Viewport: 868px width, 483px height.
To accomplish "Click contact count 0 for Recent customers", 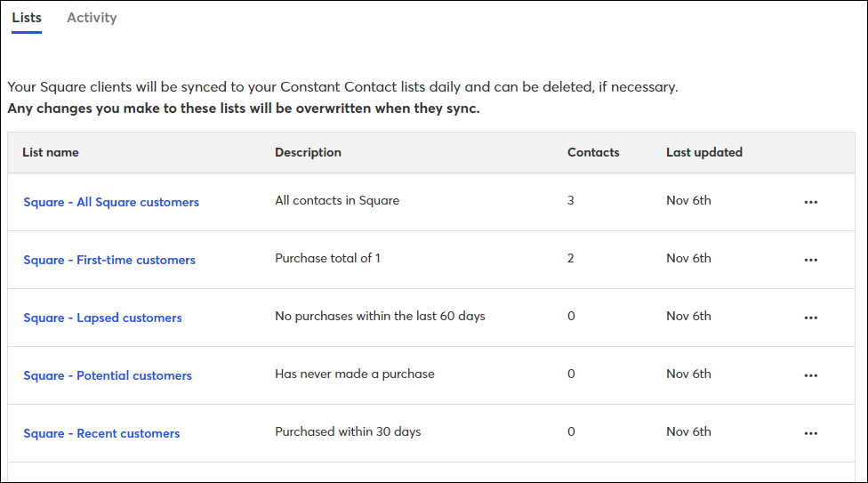I will pyautogui.click(x=571, y=431).
